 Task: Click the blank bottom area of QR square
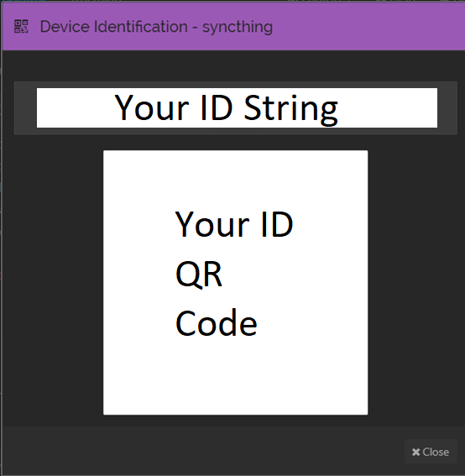tap(236, 376)
